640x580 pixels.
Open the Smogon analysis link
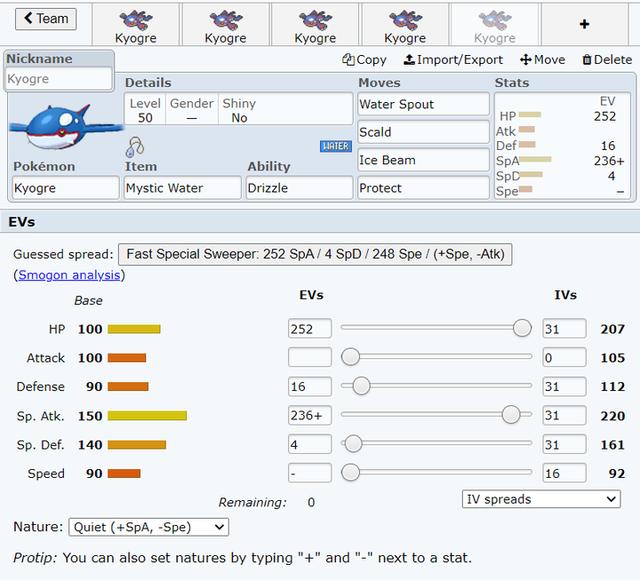[x=69, y=275]
